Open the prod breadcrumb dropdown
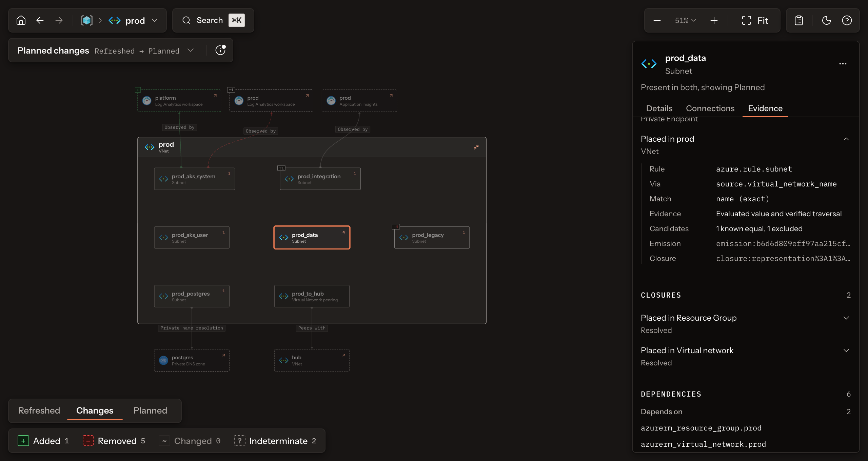The image size is (868, 461). pos(155,20)
